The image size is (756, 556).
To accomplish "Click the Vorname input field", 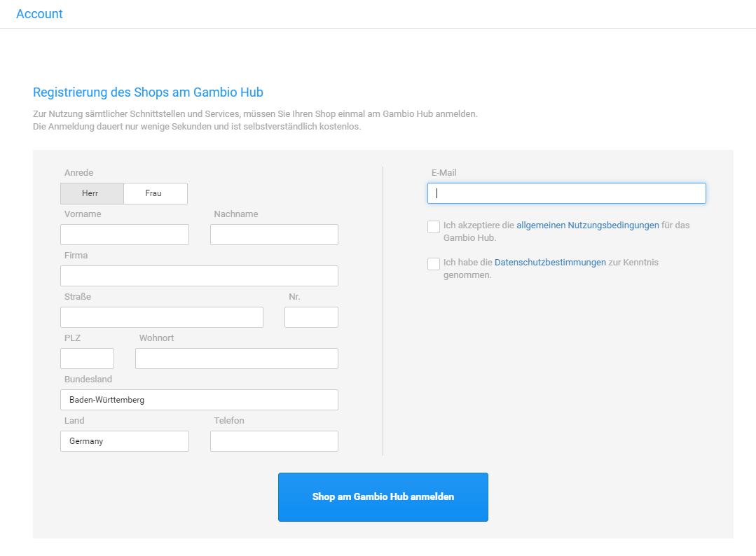I will 124,234.
